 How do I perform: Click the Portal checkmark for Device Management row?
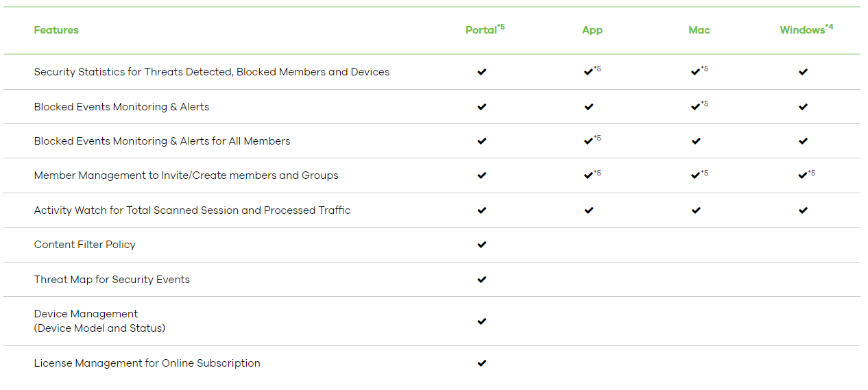(x=481, y=321)
